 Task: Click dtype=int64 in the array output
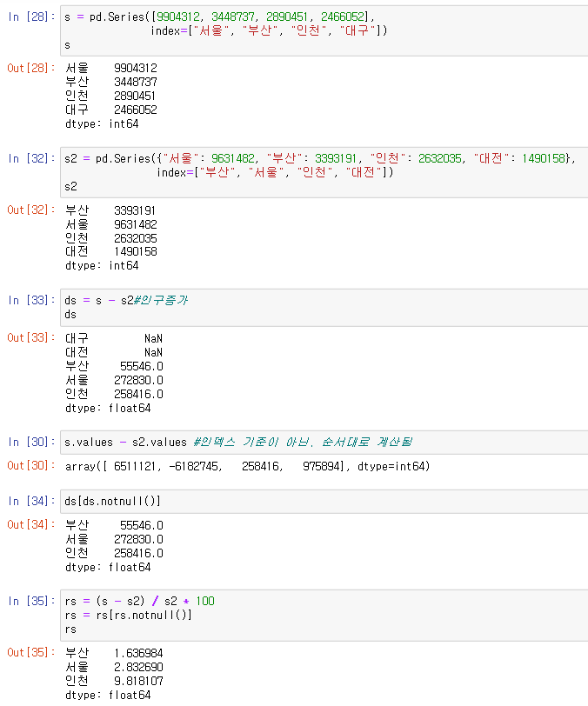[x=391, y=466]
